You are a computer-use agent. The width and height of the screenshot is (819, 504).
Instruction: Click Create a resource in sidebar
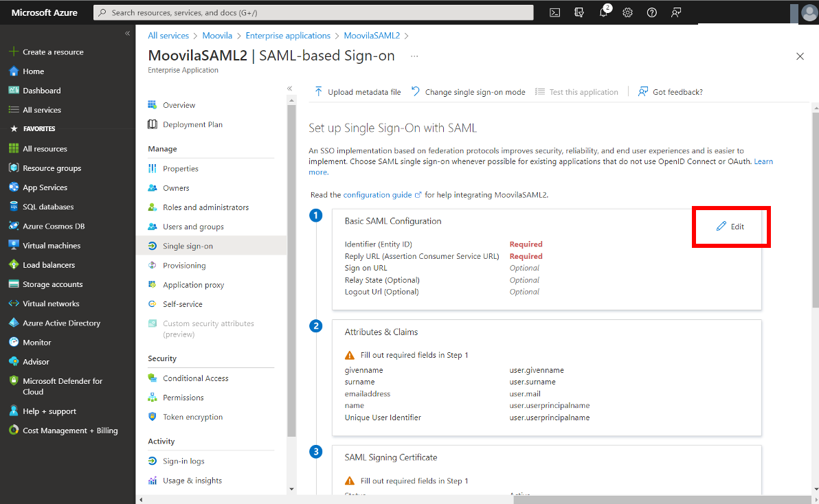53,52
